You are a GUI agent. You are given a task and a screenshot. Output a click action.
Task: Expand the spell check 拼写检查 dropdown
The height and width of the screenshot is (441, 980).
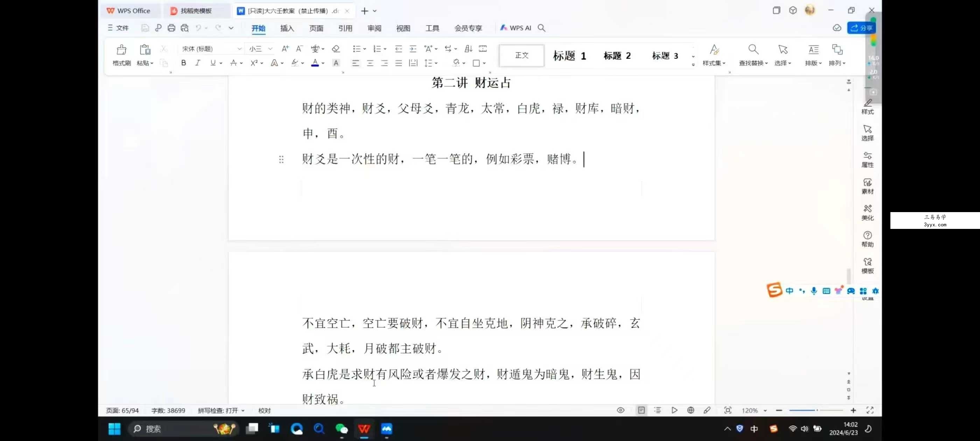(x=243, y=411)
